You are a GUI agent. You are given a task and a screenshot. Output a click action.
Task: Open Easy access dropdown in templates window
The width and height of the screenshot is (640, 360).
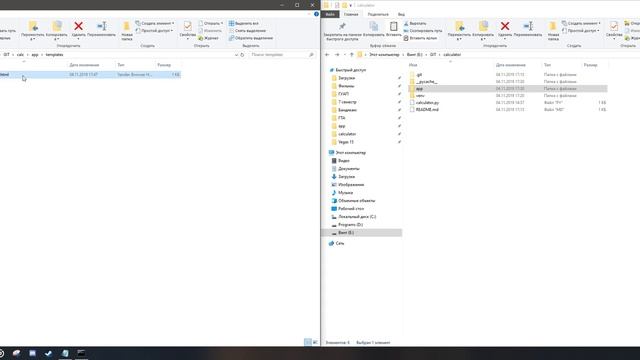point(154,31)
